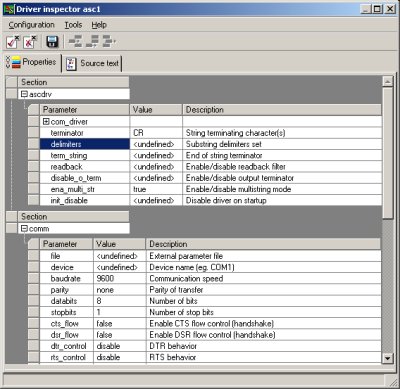Click the scrollbar down arrow
Viewport: 400px width, 389px height.
387,359
